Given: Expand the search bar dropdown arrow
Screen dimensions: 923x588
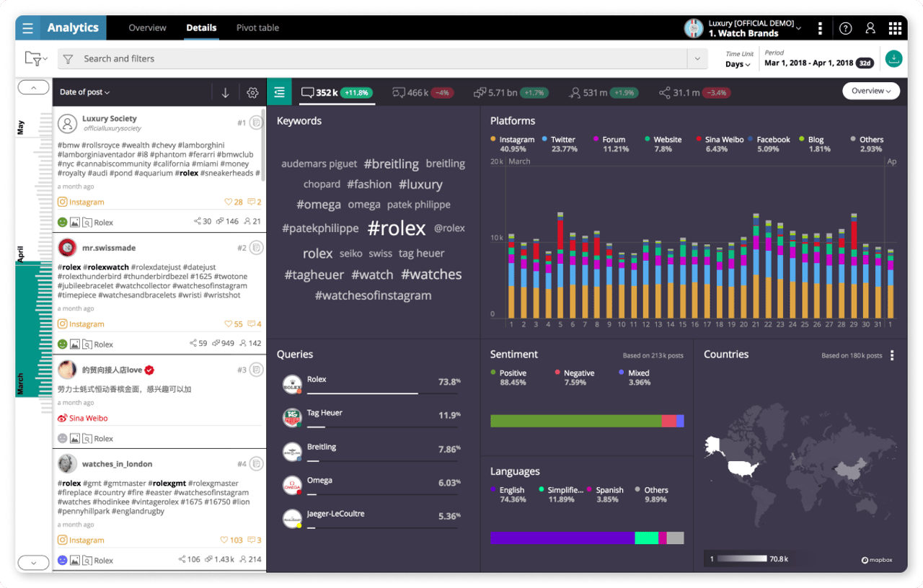Looking at the screenshot, I should tap(697, 59).
